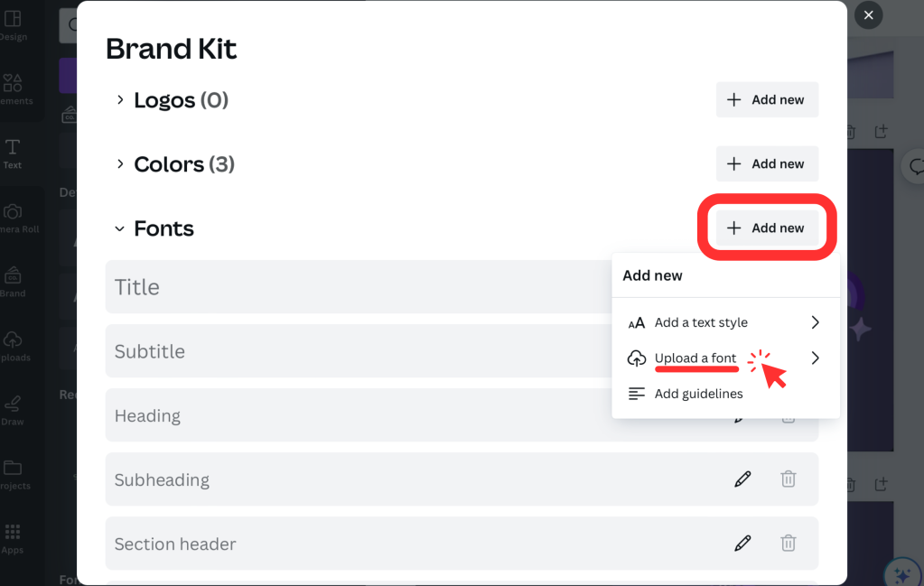Delete the Subheading font style

coord(789,479)
